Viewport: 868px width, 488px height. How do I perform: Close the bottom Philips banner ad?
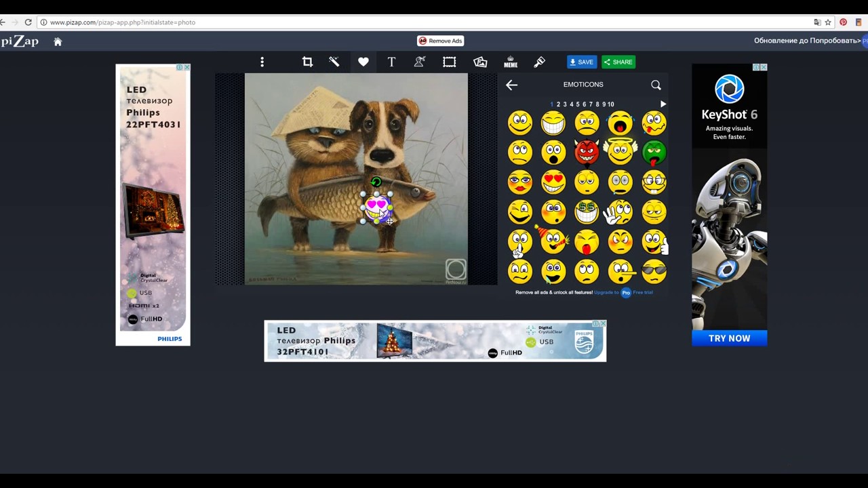(604, 323)
